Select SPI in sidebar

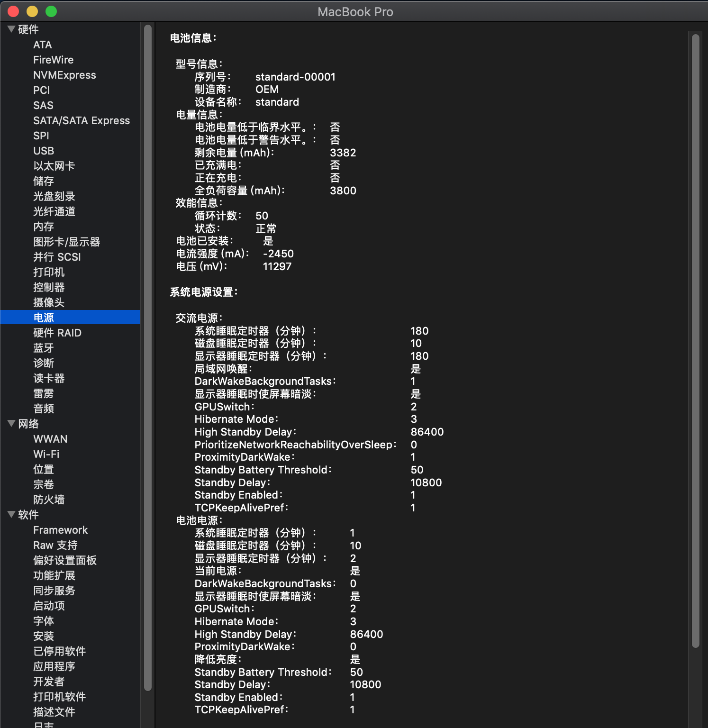click(41, 136)
